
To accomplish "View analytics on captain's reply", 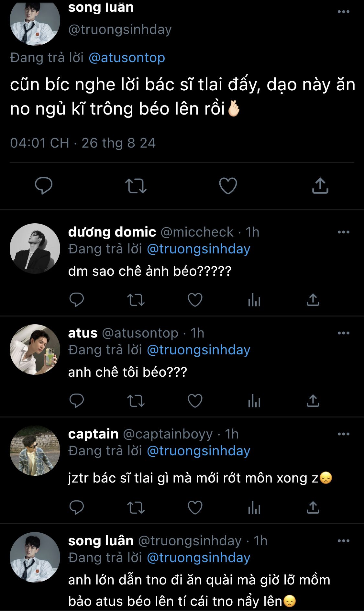I will [x=254, y=507].
